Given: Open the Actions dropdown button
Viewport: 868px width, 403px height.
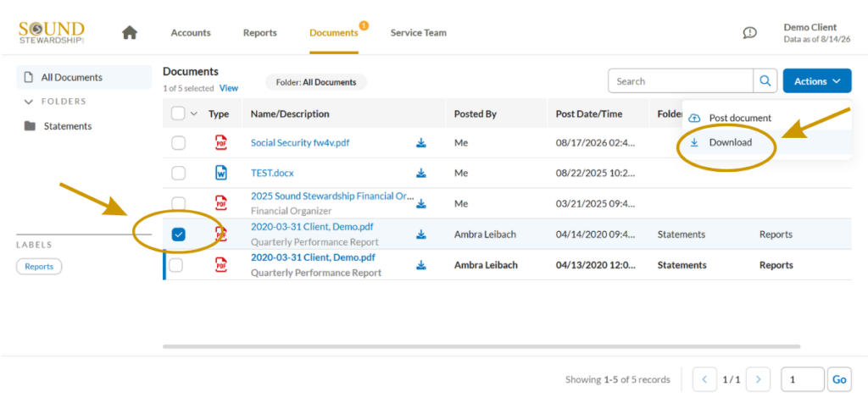Looking at the screenshot, I should [x=817, y=80].
